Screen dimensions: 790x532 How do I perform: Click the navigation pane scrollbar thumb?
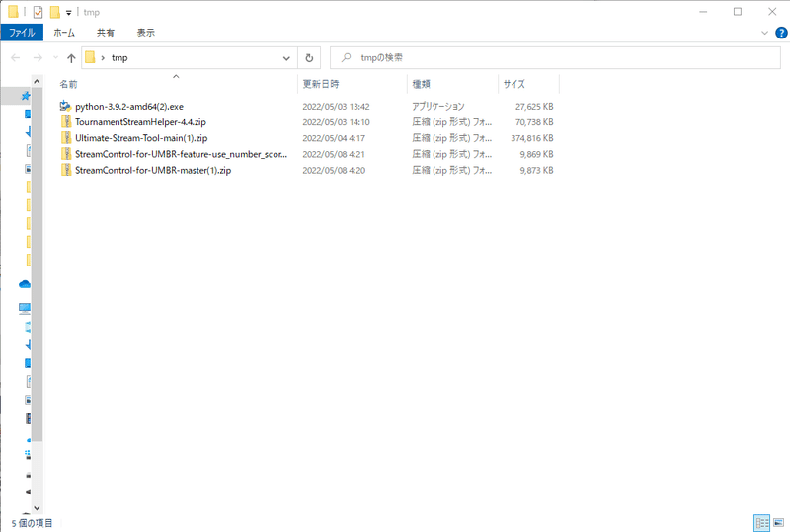37,264
